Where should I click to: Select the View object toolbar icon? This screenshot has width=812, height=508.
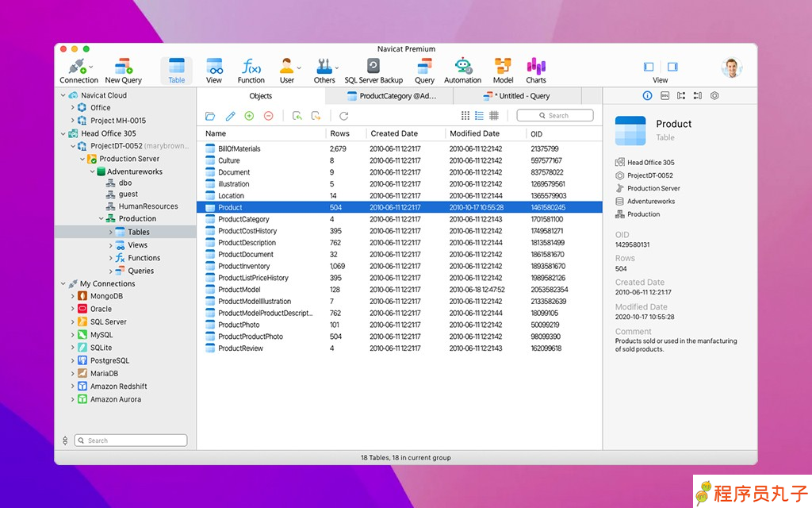214,67
